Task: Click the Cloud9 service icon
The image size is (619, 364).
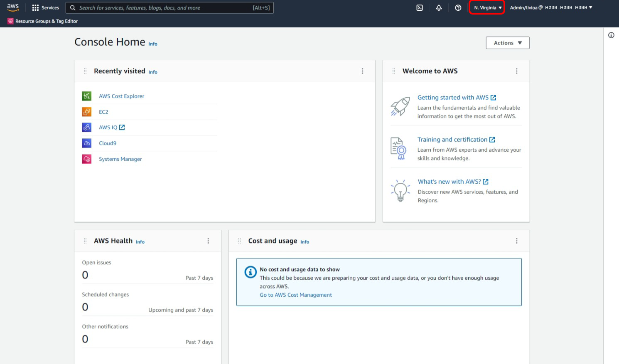Action: click(87, 143)
